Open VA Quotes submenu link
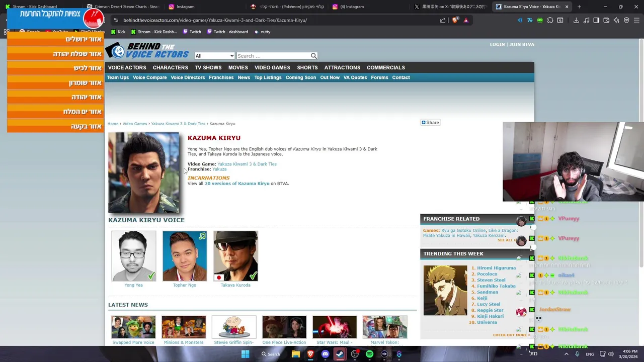This screenshot has height=362, width=644. (x=355, y=77)
